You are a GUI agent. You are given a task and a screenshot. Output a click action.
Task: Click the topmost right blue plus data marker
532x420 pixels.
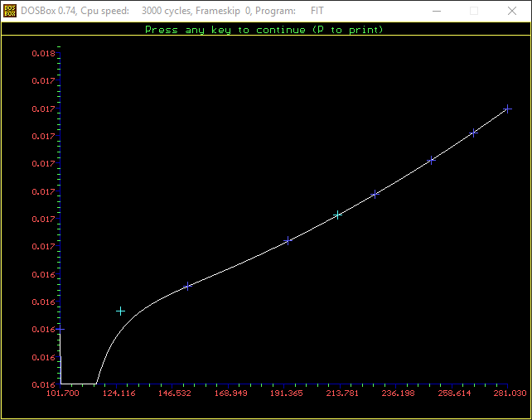coord(508,109)
